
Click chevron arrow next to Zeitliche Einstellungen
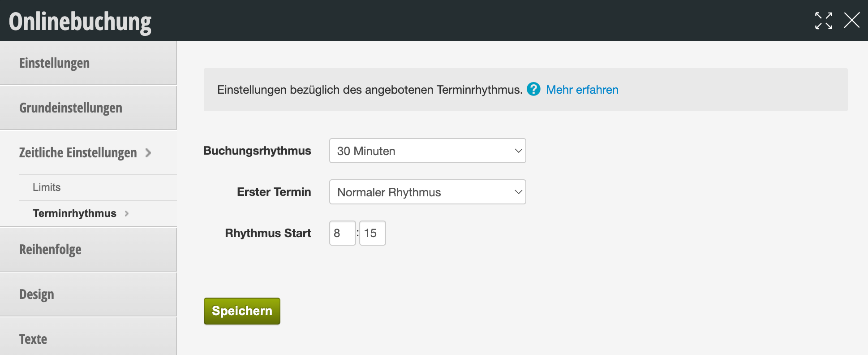coord(148,153)
